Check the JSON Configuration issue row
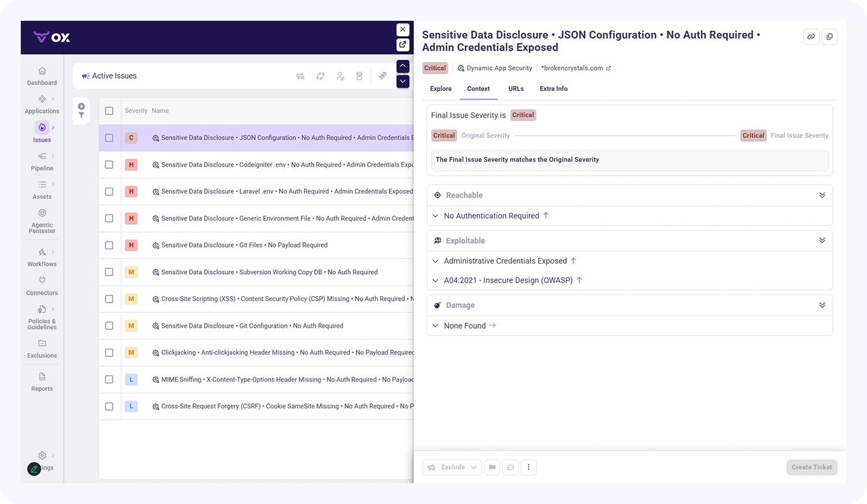Image resolution: width=867 pixels, height=504 pixels. 109,138
